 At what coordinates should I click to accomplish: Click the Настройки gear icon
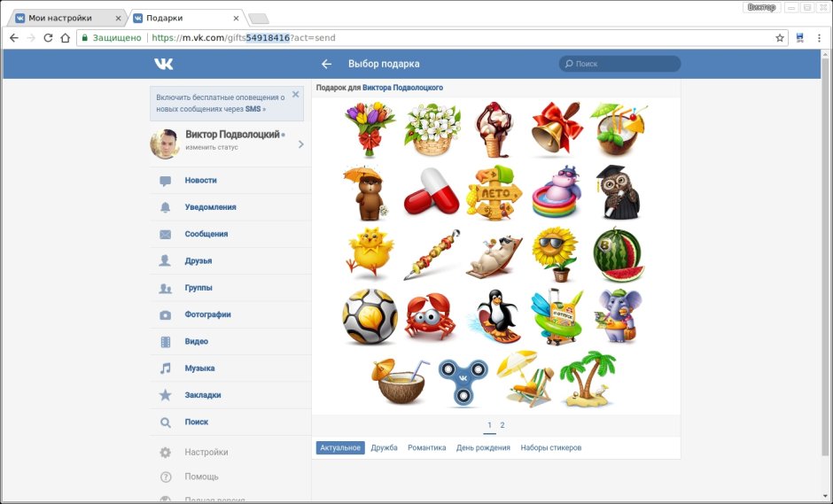pyautogui.click(x=166, y=453)
